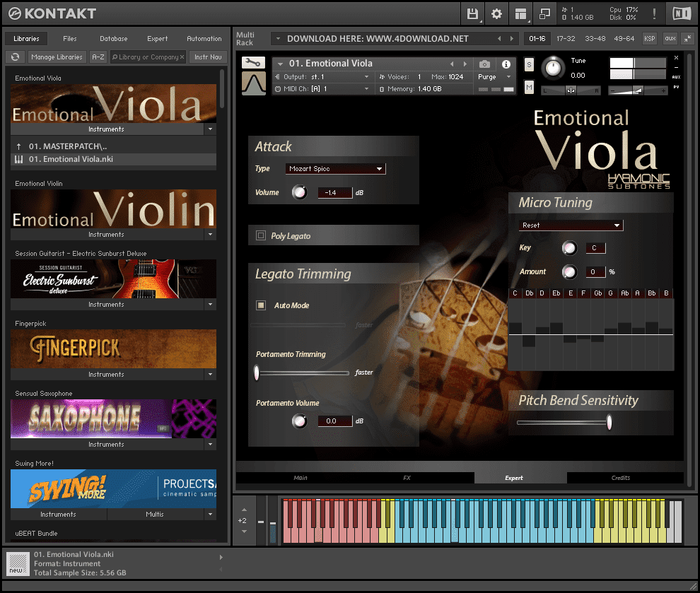Click the Pitch Bend Sensitivity slider handle
The height and width of the screenshot is (593, 700).
(x=609, y=422)
